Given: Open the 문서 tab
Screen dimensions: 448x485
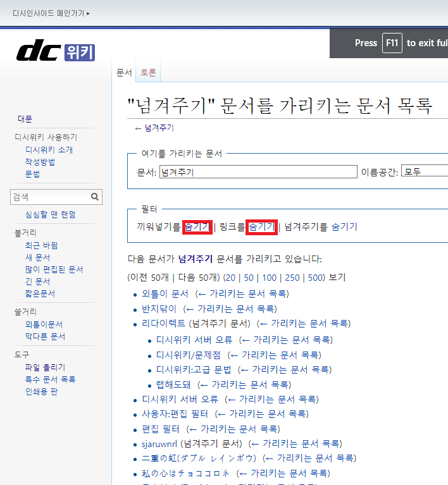Looking at the screenshot, I should tap(124, 73).
